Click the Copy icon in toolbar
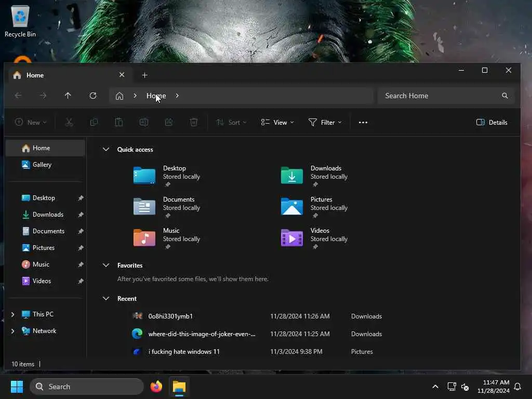 [94, 122]
